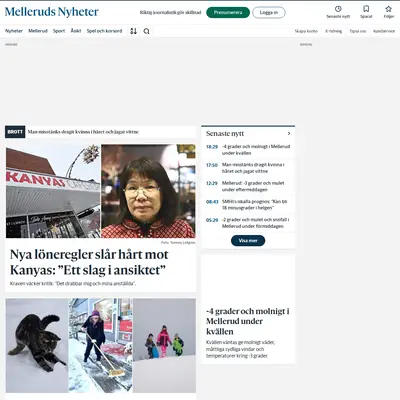Click the Melleruds Nyheter logo
The height and width of the screenshot is (400, 400).
tap(52, 12)
